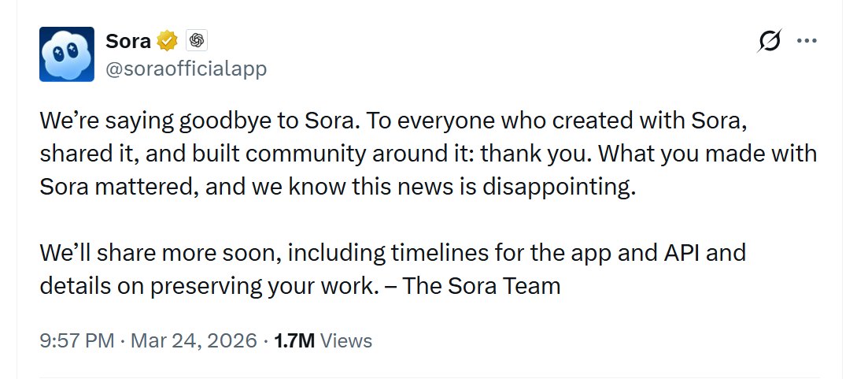Click the bold "1.7M" view count
Image resolution: width=868 pixels, height=379 pixels.
pos(294,340)
